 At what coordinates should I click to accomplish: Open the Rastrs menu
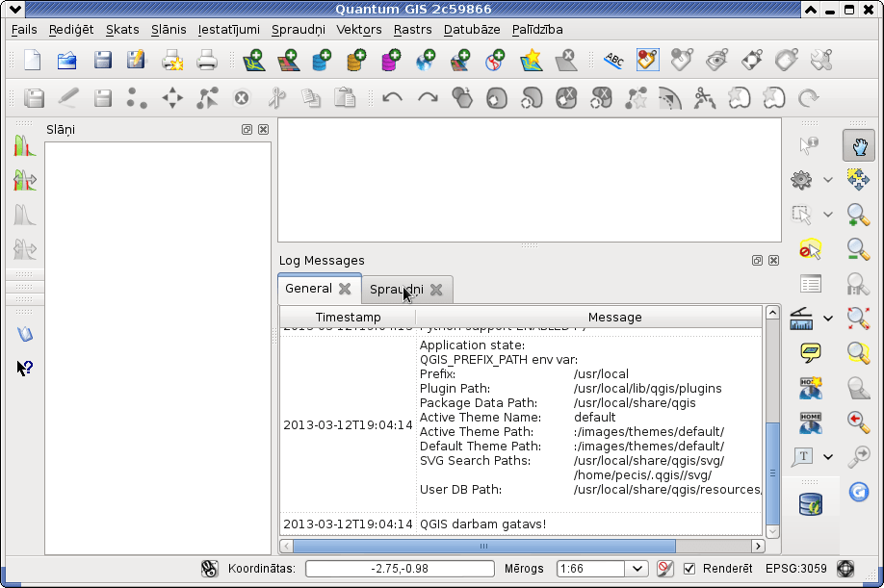pyautogui.click(x=413, y=29)
